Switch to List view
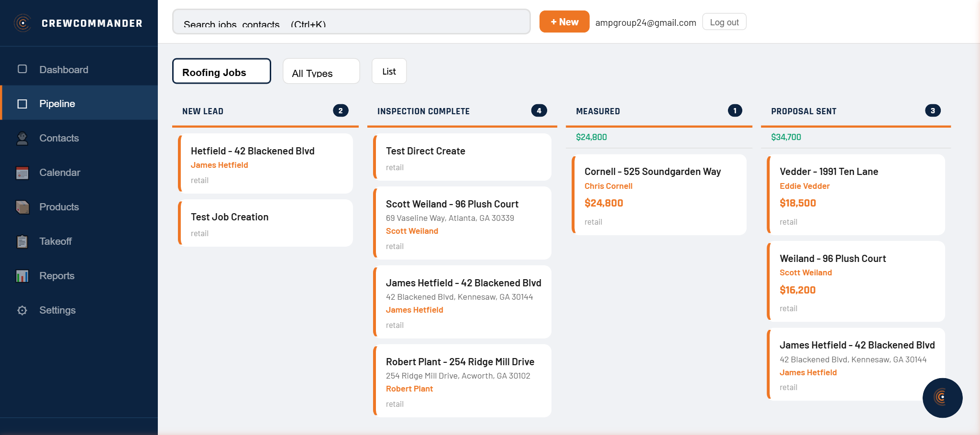The height and width of the screenshot is (435, 980). [389, 71]
